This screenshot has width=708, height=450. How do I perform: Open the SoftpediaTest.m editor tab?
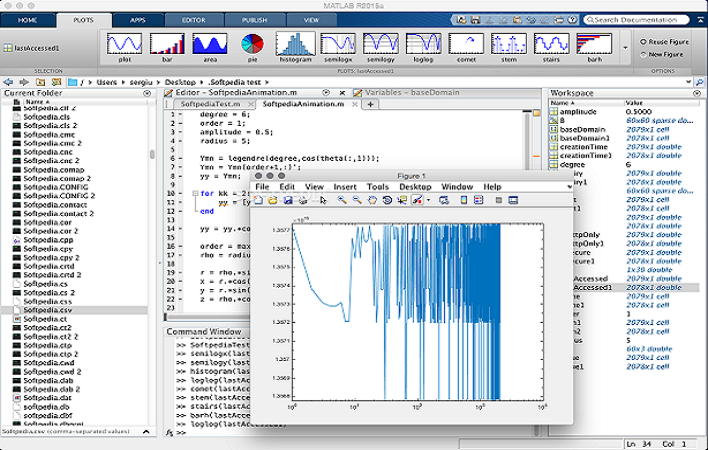(211, 103)
